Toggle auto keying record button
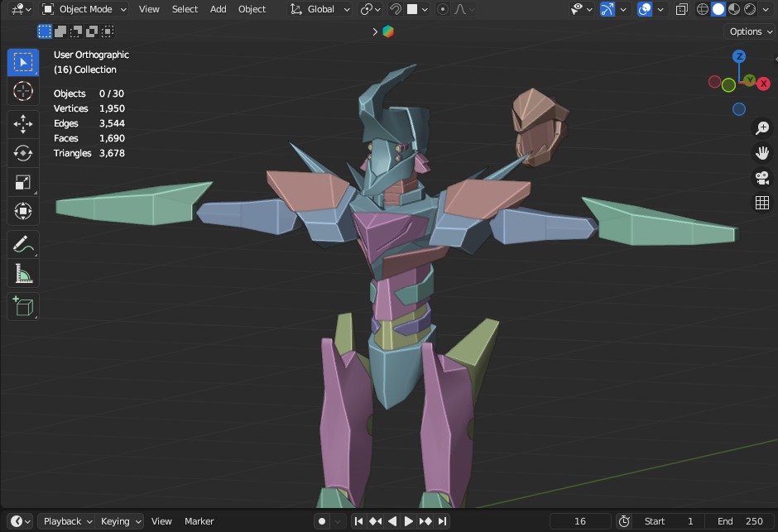 coord(322,521)
